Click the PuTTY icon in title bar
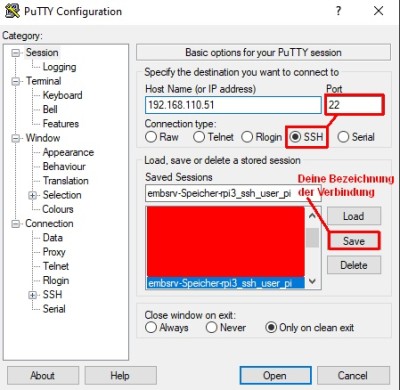 pos(12,11)
